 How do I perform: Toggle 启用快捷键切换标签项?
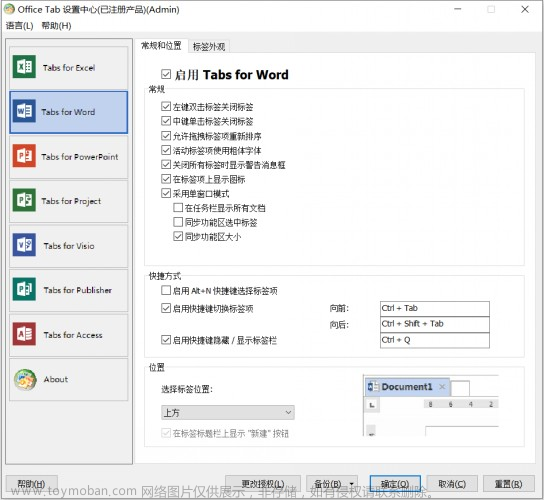point(166,308)
